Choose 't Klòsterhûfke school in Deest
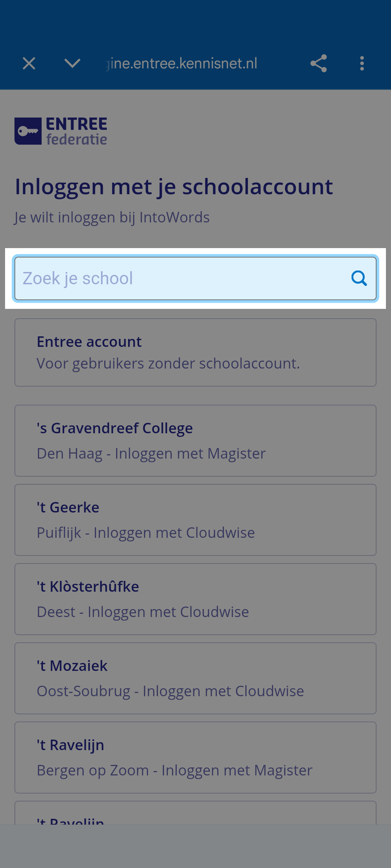This screenshot has width=391, height=868. coord(195,599)
